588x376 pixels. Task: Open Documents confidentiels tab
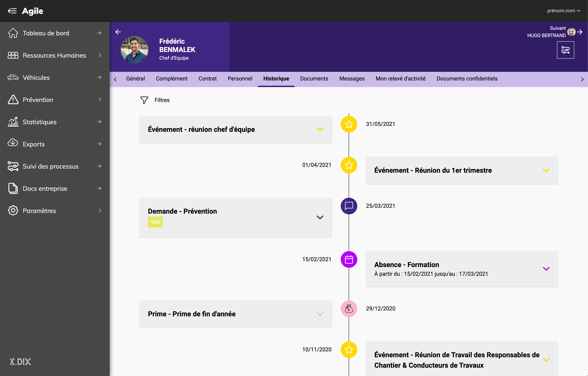click(467, 79)
